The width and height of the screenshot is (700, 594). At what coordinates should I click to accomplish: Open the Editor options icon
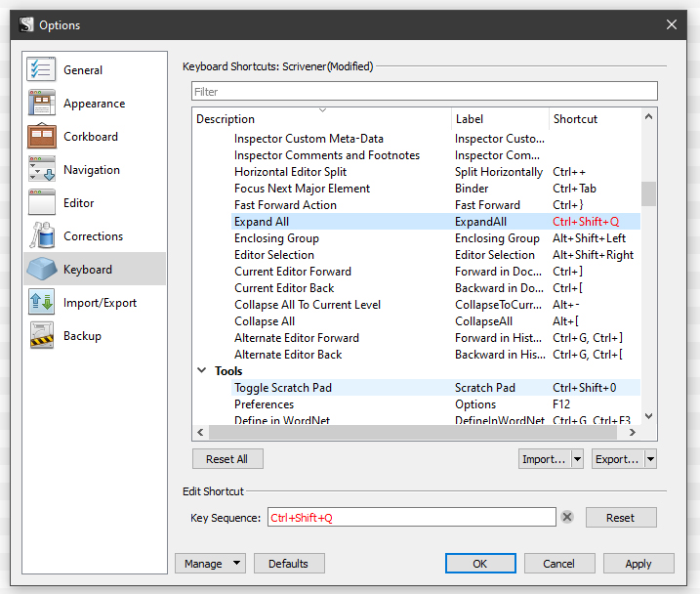42,202
